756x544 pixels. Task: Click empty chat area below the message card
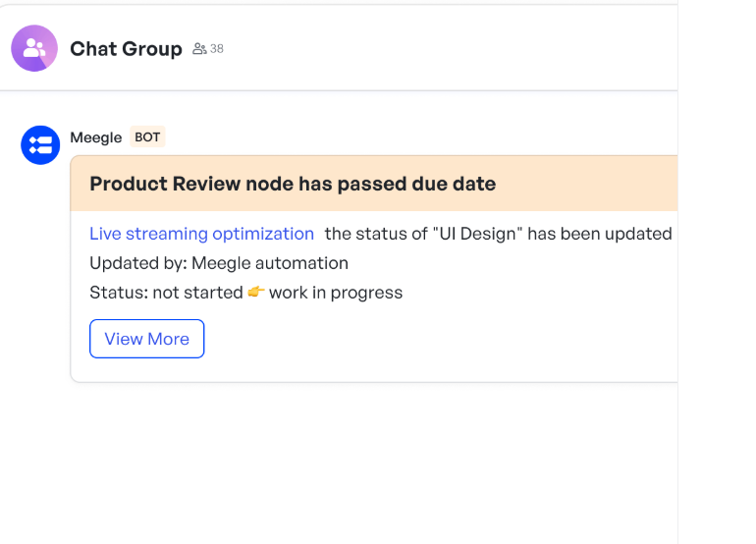point(344,462)
